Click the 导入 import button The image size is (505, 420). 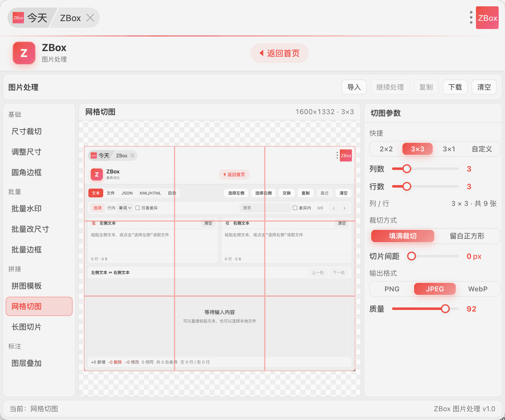[354, 87]
